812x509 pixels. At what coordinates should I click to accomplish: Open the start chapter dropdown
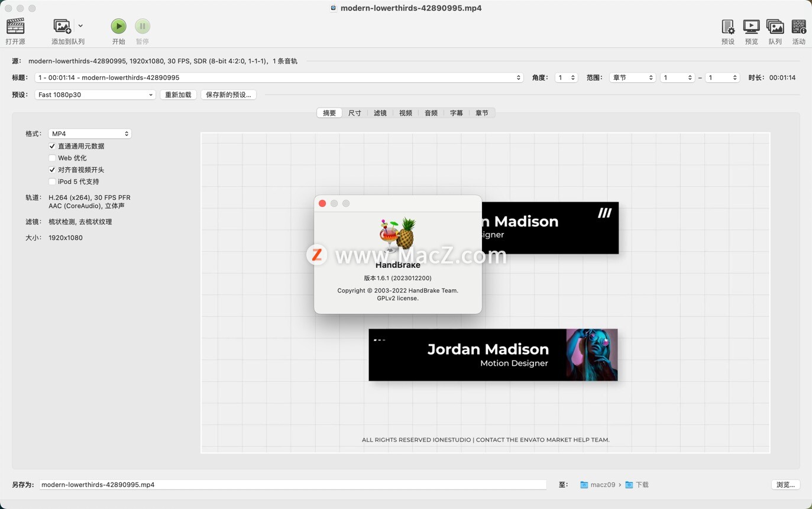tap(677, 77)
